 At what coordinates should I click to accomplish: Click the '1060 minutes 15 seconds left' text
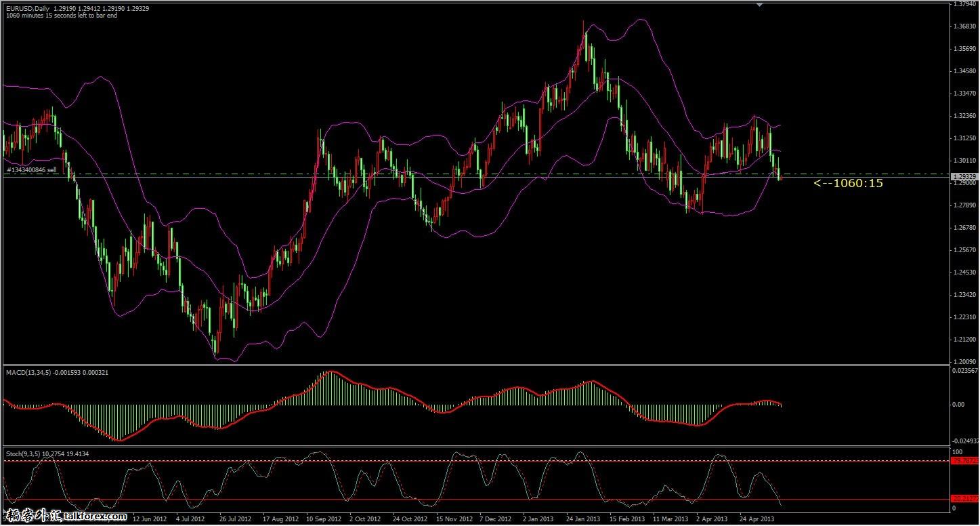click(x=61, y=16)
